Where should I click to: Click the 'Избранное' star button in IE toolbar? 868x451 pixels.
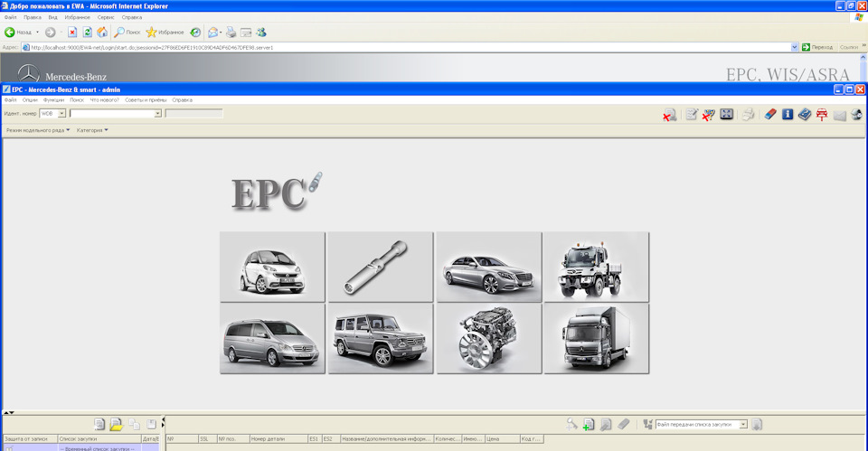pos(165,33)
